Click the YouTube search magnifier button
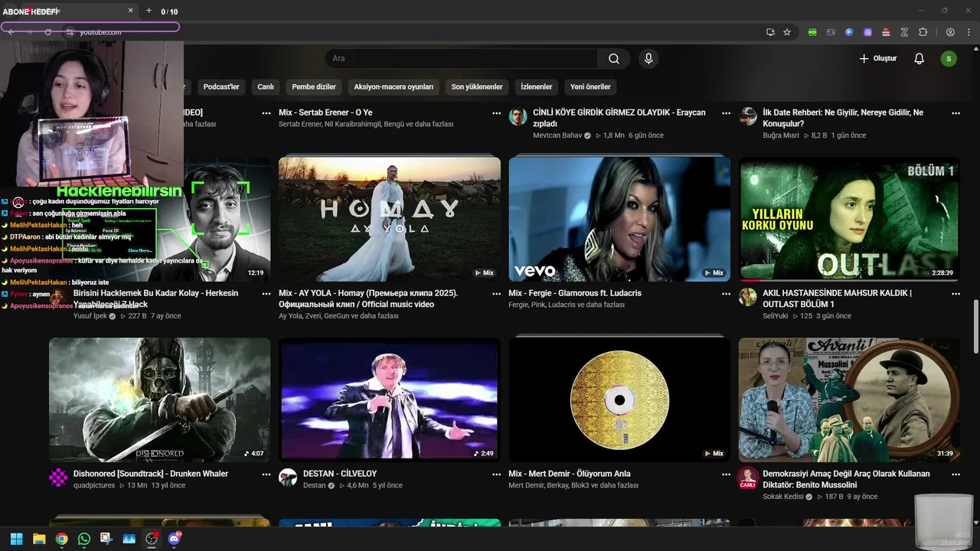This screenshot has width=980, height=551. [x=614, y=59]
